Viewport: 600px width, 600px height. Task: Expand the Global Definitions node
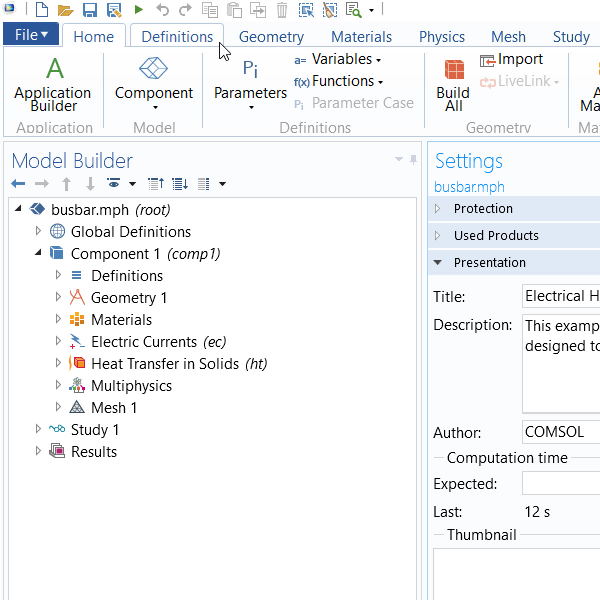pyautogui.click(x=39, y=232)
